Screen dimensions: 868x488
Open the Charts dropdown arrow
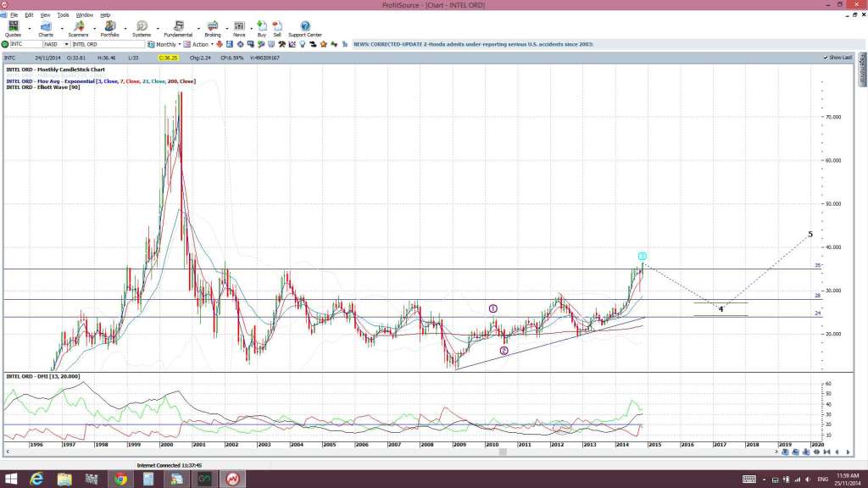(61, 28)
